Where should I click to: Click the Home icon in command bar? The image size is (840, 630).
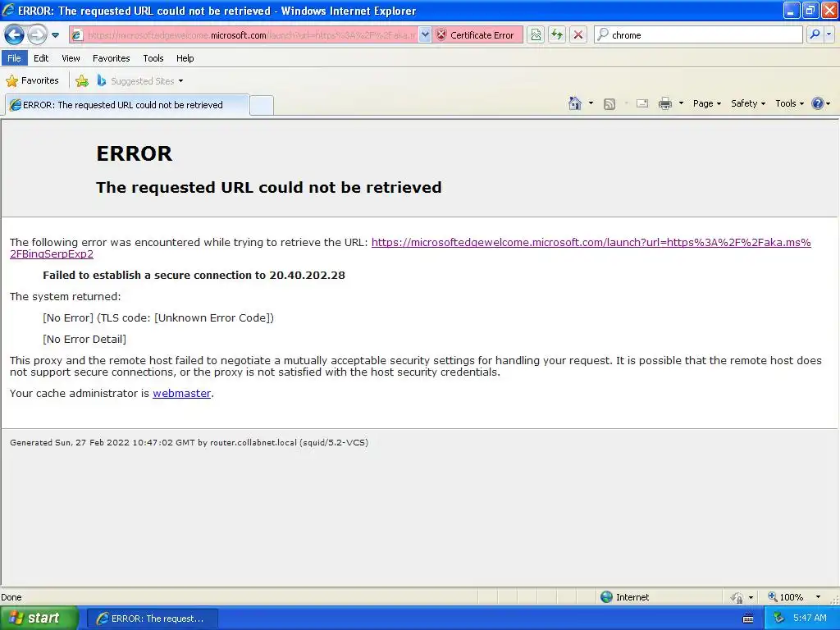point(575,103)
